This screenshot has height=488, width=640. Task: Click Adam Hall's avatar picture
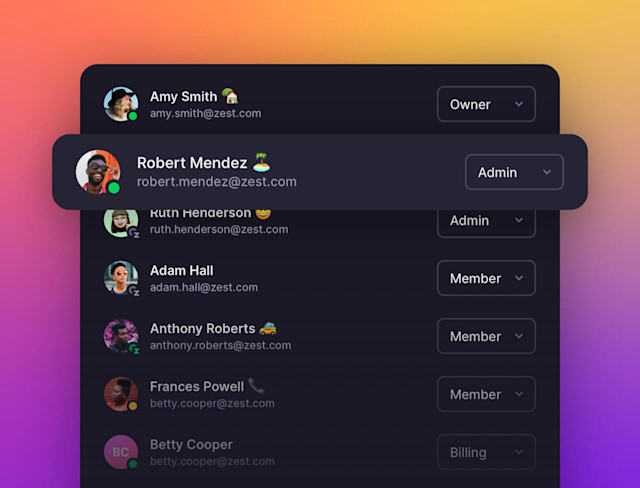(x=121, y=278)
